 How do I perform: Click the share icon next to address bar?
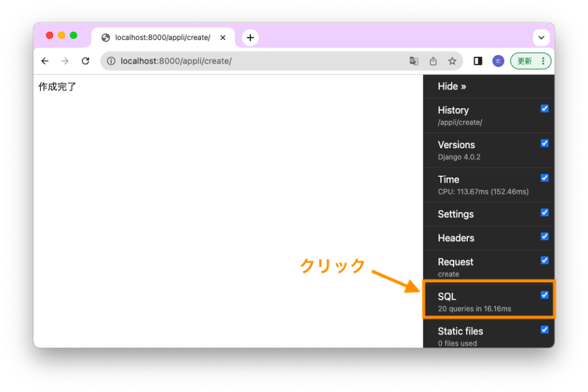tap(433, 61)
